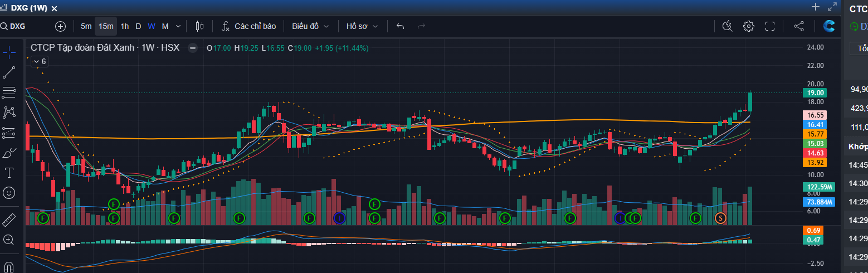Click the last green F event marker
The height and width of the screenshot is (273, 868).
(x=695, y=218)
